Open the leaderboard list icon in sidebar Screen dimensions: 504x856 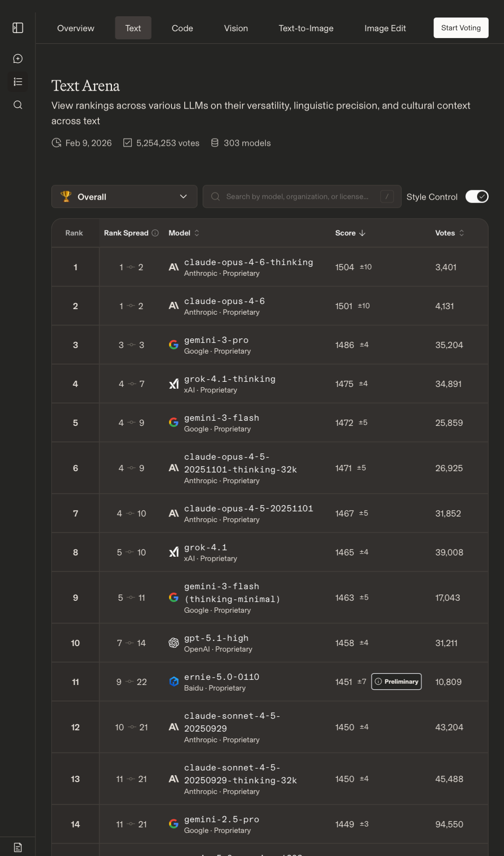click(18, 82)
